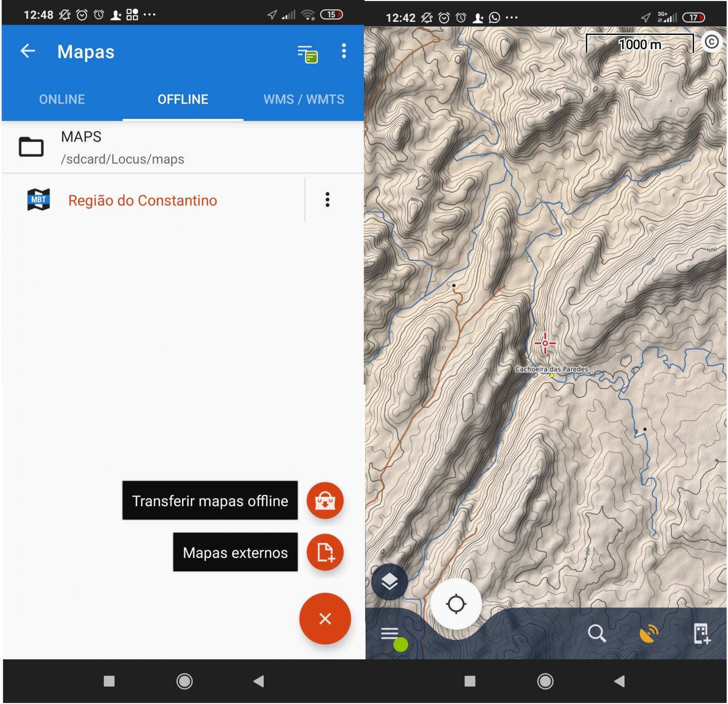Screen dimensions: 728x704
Task: Tap the 1000 m map scale bar
Action: pos(640,44)
